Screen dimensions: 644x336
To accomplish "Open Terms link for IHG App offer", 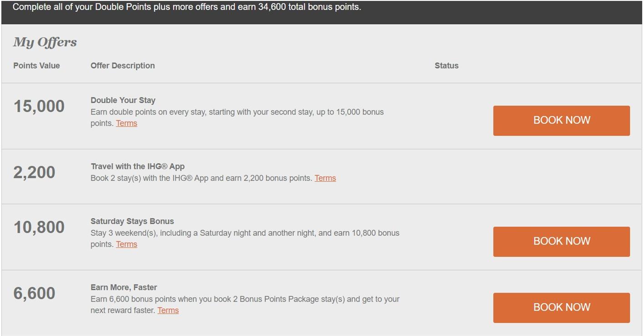I will [x=325, y=178].
